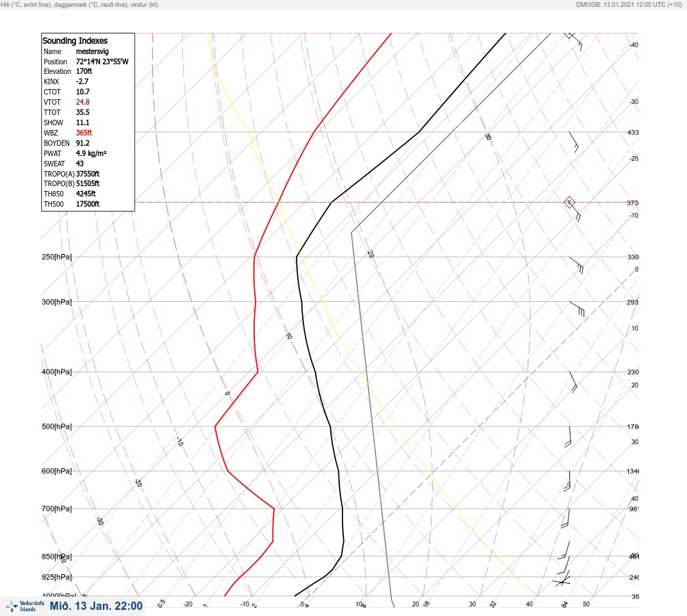687x616 pixels.
Task: Click the wind barb at 600 hPa
Action: (567, 480)
